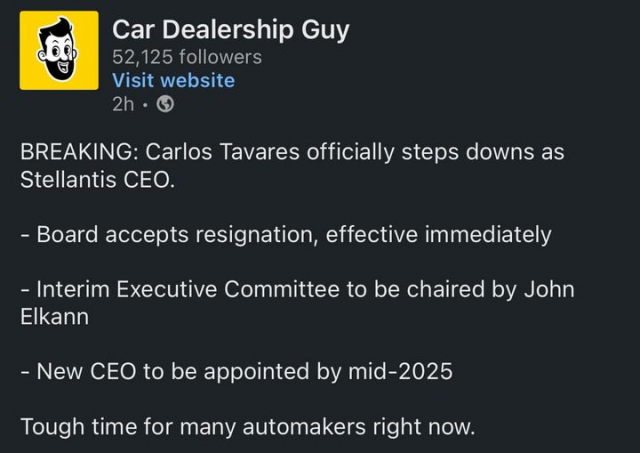This screenshot has height=453, width=640.
Task: Click the words effective immediately
Action: coord(438,235)
